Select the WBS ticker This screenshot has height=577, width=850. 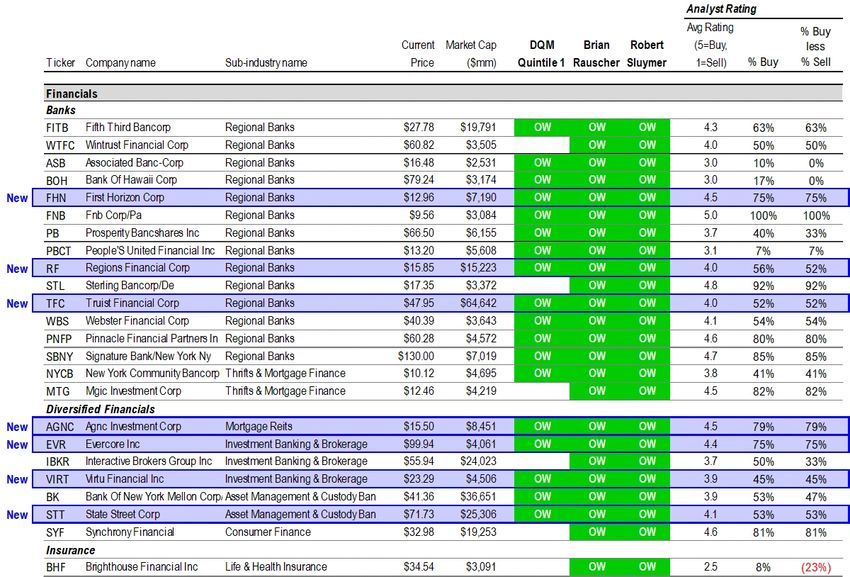pyautogui.click(x=57, y=321)
